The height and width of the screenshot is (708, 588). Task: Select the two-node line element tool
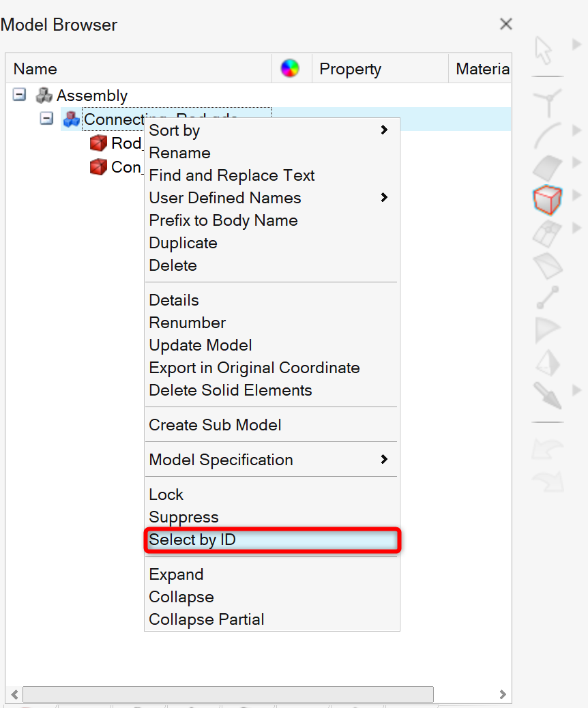(547, 298)
